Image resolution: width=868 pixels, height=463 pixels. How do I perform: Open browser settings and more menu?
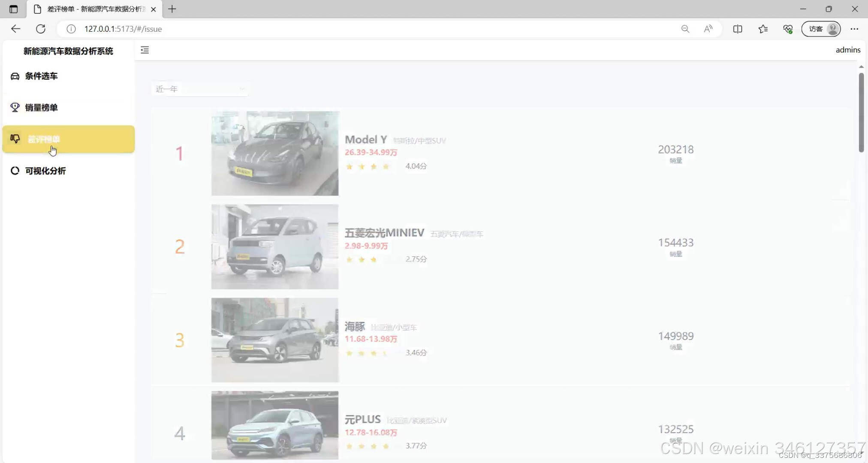(x=854, y=29)
